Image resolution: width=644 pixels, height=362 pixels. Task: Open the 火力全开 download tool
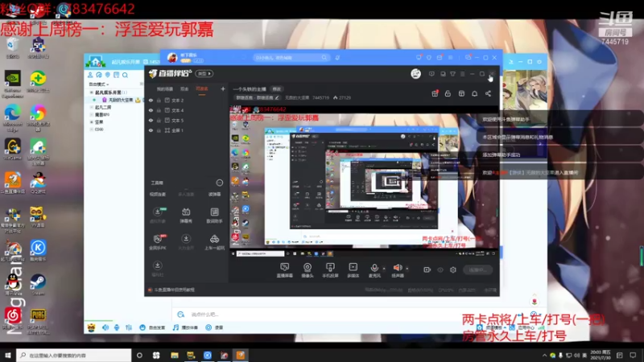coord(186,242)
